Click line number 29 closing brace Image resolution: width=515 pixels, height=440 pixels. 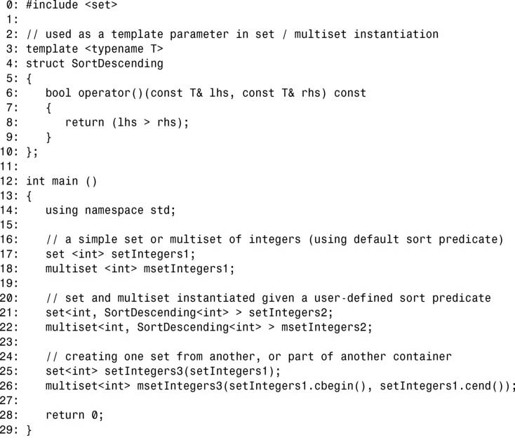point(16,430)
